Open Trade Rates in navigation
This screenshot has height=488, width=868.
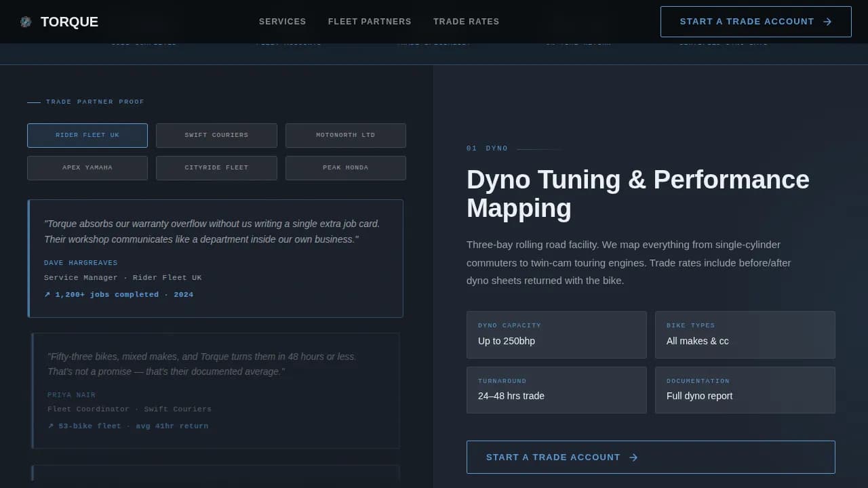(x=466, y=22)
